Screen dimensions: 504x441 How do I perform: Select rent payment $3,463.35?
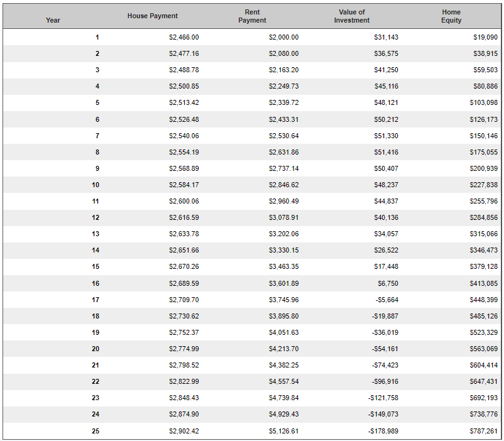[283, 267]
